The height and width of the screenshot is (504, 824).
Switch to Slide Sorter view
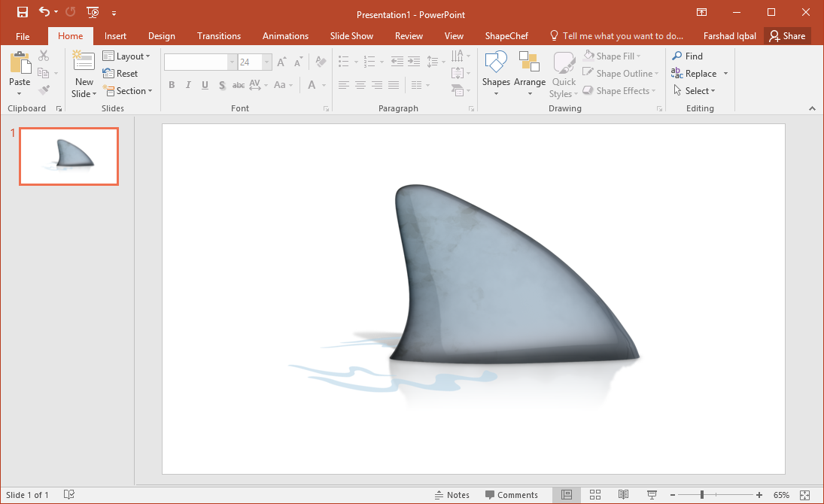pos(595,494)
